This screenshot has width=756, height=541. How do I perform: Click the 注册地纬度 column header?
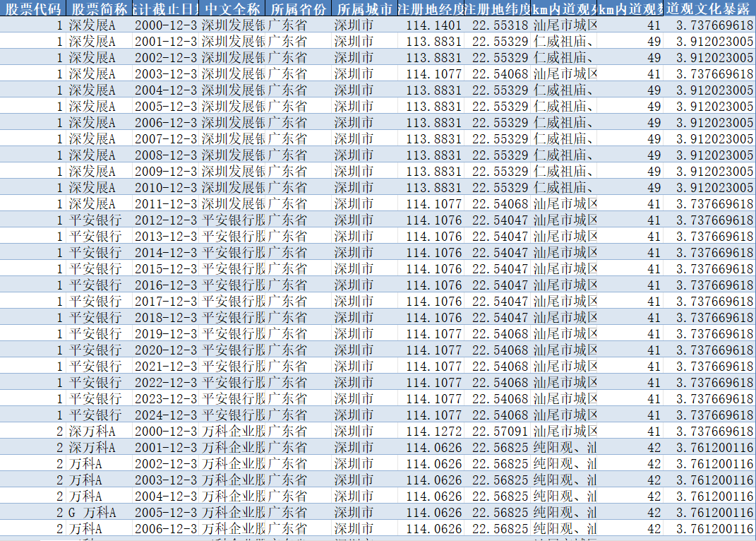[x=497, y=9]
